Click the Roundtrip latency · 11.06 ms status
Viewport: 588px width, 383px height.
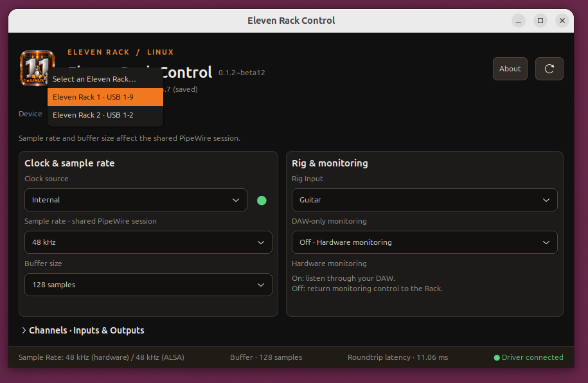click(398, 357)
